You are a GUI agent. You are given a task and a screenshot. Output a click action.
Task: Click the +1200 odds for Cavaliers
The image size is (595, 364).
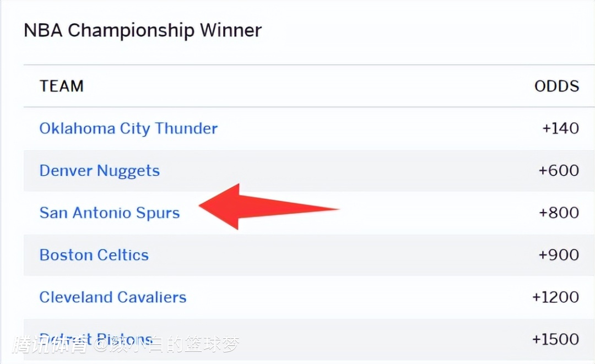coord(555,297)
